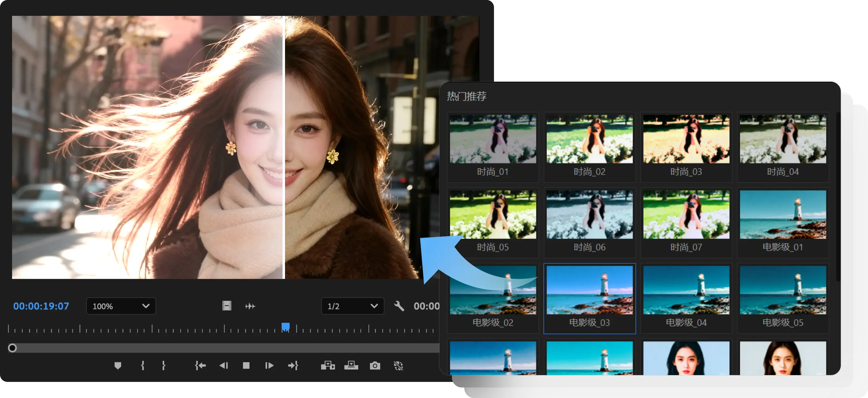Open the 100% zoom level dropdown
The height and width of the screenshot is (398, 868).
(x=121, y=306)
